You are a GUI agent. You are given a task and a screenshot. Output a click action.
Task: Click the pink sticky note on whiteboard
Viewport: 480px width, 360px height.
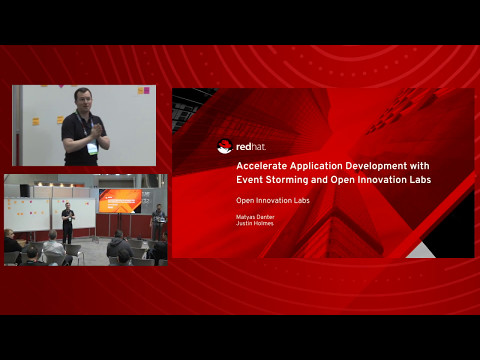pyautogui.click(x=147, y=90)
